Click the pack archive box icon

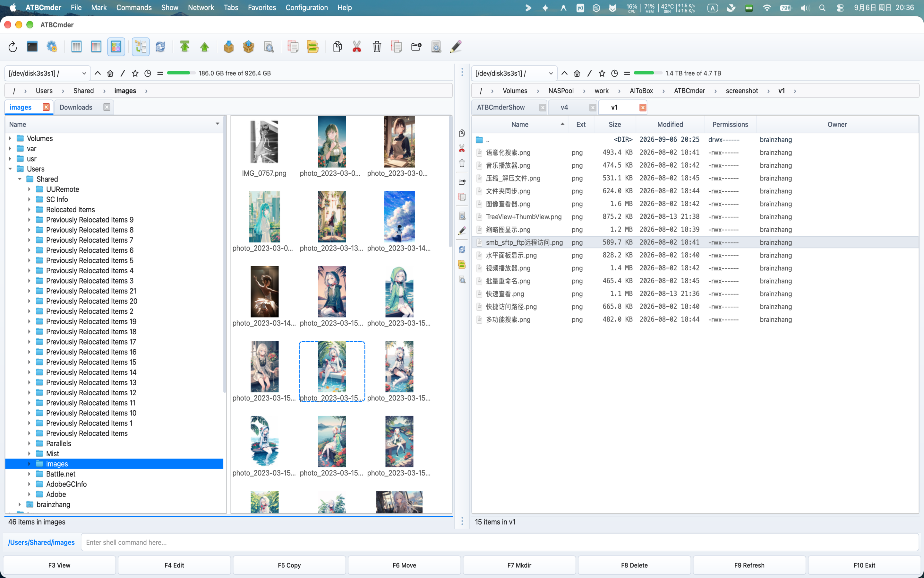point(229,47)
